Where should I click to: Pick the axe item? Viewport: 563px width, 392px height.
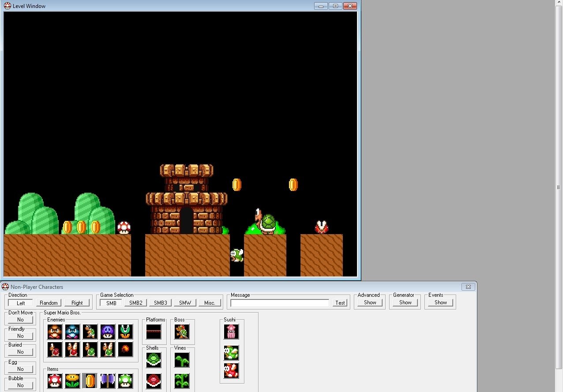click(108, 381)
